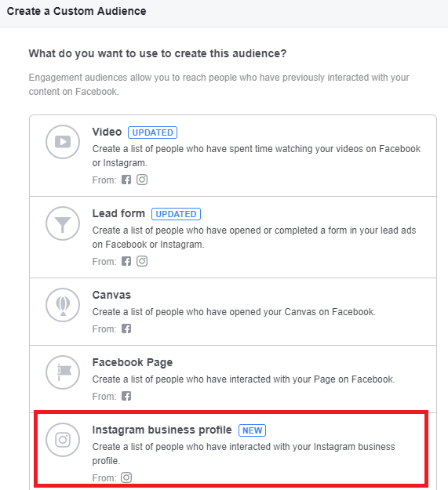The width and height of the screenshot is (448, 490).
Task: Click the UPDATED badge next to Lead form
Action: click(x=176, y=214)
